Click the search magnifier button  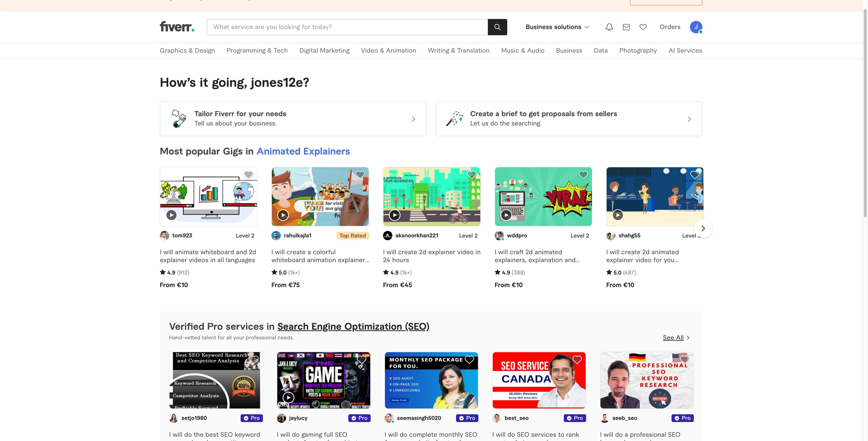point(497,27)
